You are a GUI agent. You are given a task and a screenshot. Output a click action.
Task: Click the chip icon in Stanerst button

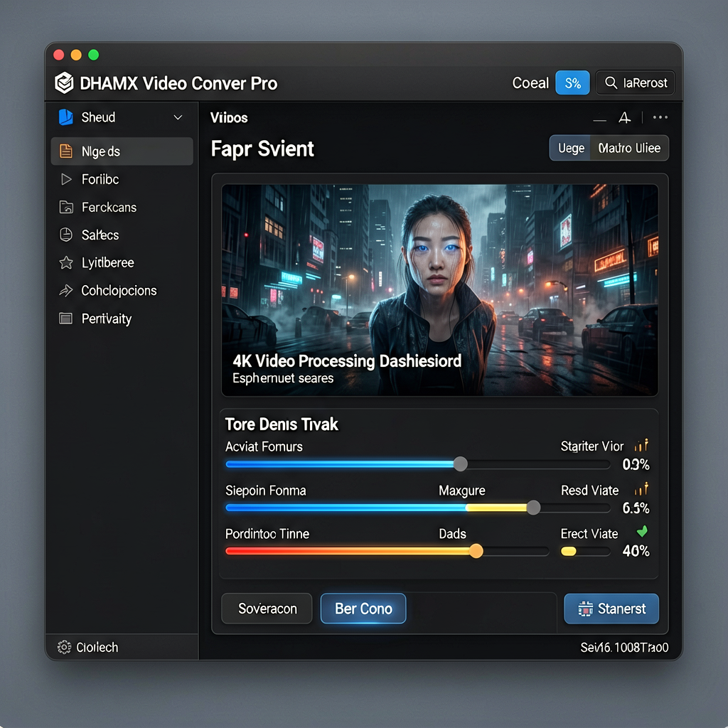[x=586, y=609]
